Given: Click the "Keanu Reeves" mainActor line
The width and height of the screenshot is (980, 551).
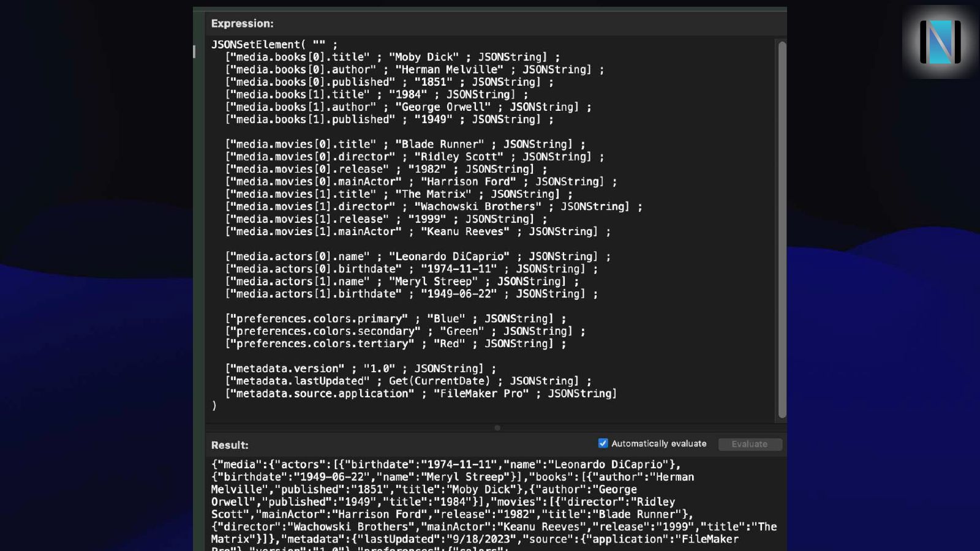Looking at the screenshot, I should coord(418,231).
